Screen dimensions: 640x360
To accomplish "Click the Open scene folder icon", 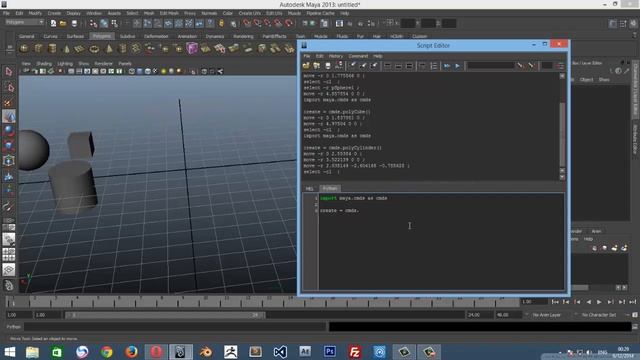I will (63, 23).
